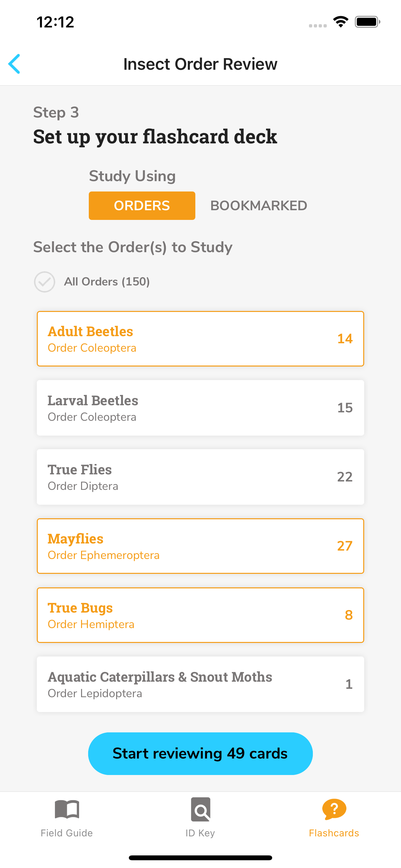The width and height of the screenshot is (401, 868).
Task: Select the Flashcards question mark icon
Action: [334, 809]
